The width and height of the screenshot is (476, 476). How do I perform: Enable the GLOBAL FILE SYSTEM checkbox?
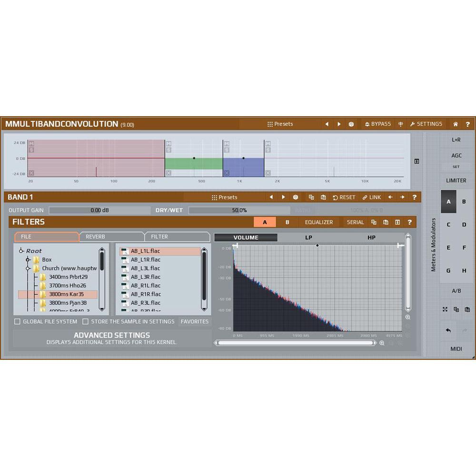(17, 321)
